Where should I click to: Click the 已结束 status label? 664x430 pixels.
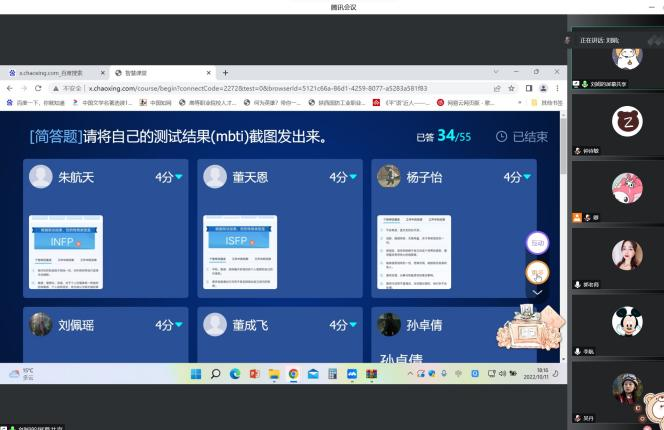click(x=523, y=136)
